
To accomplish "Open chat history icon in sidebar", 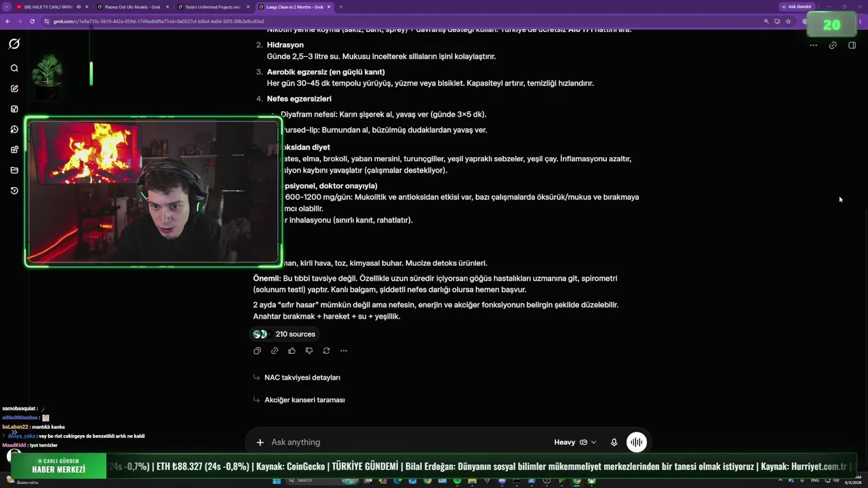I will tap(14, 191).
